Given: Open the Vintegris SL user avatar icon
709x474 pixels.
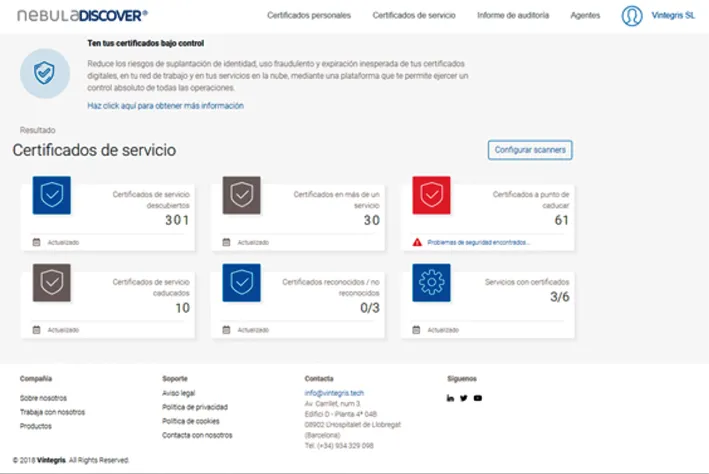Looking at the screenshot, I should click(x=631, y=16).
